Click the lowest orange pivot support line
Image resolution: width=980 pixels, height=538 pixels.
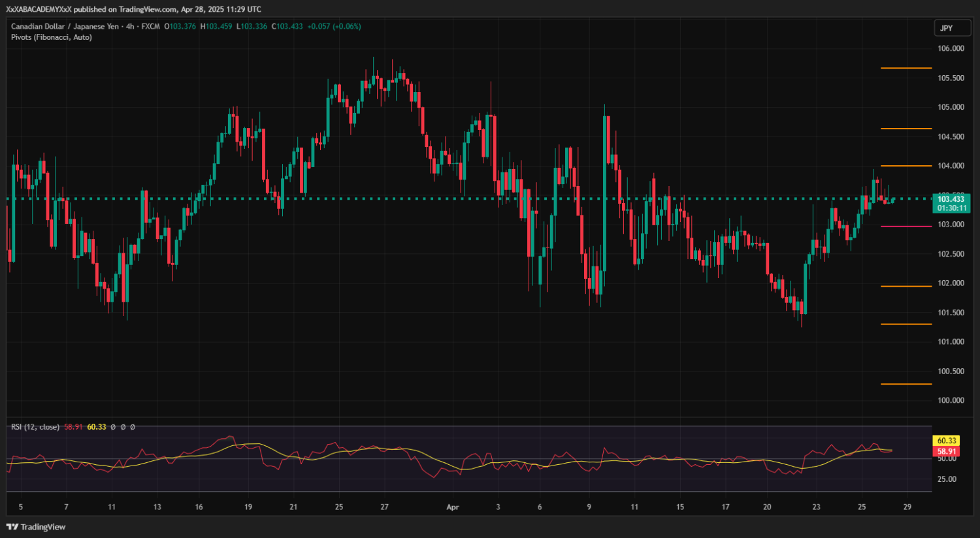[906, 384]
